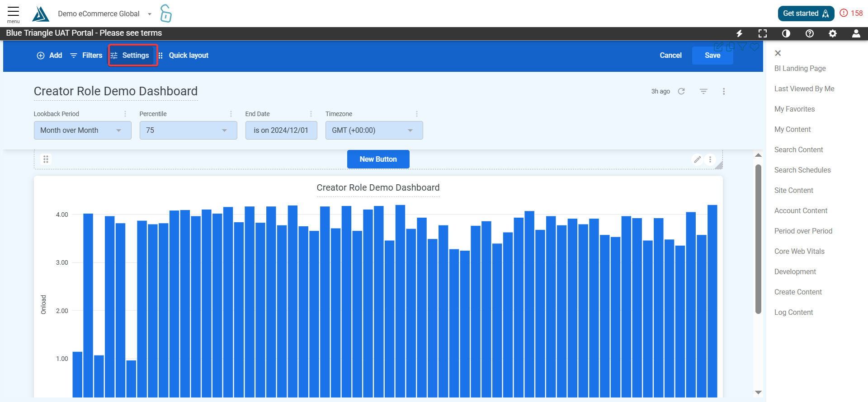Cancel dashboard editing
The height and width of the screenshot is (402, 868).
coord(670,56)
